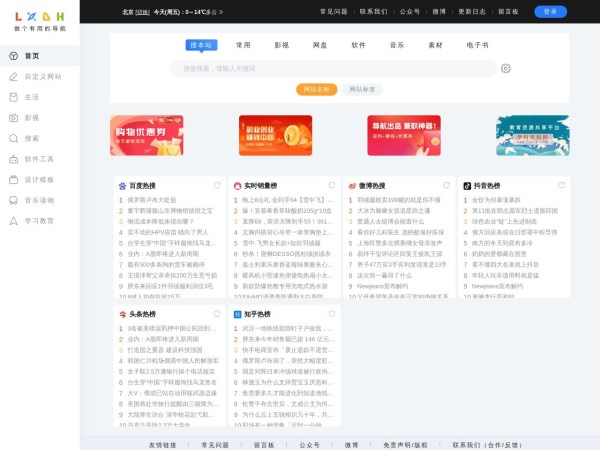Switch to the 电子书 search tab

point(477,45)
